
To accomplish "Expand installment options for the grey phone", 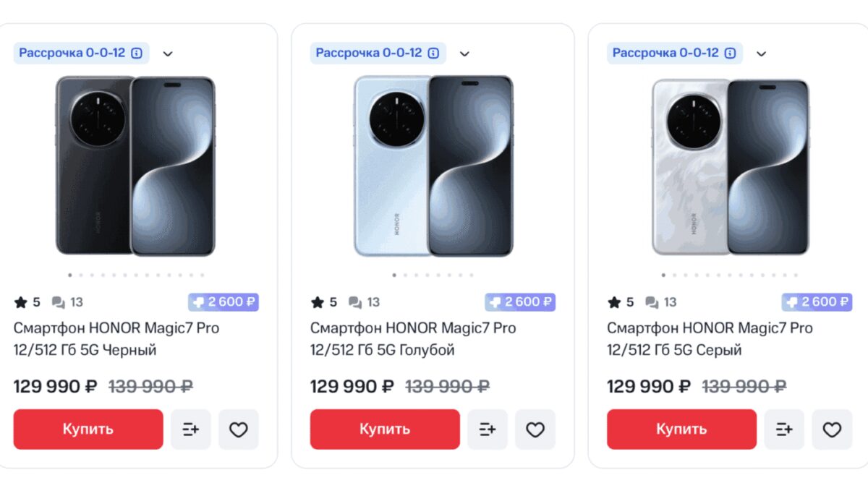I will pos(761,53).
